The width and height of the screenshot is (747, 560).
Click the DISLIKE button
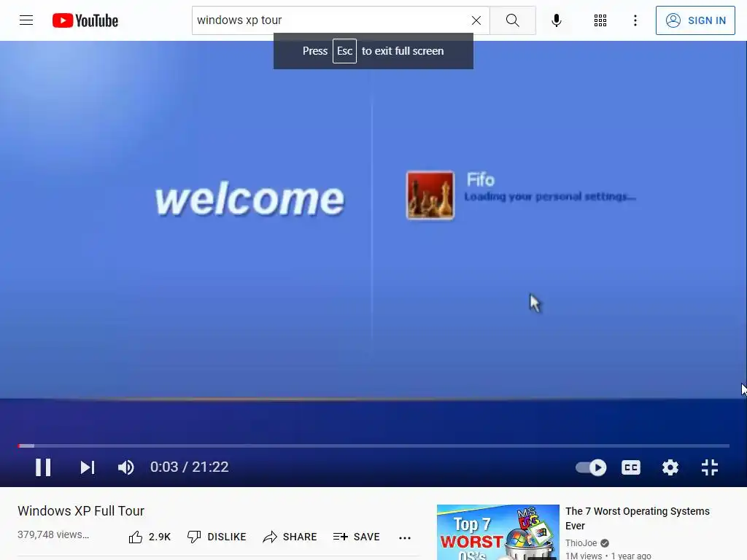(217, 537)
